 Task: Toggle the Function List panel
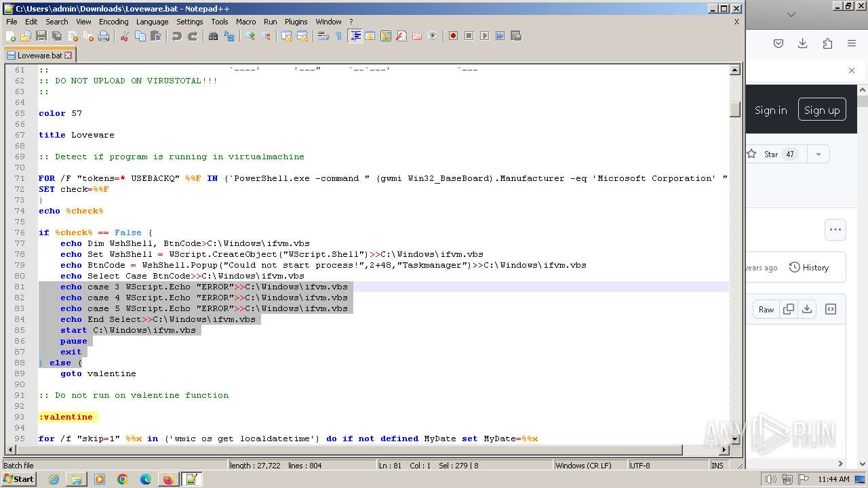click(401, 36)
